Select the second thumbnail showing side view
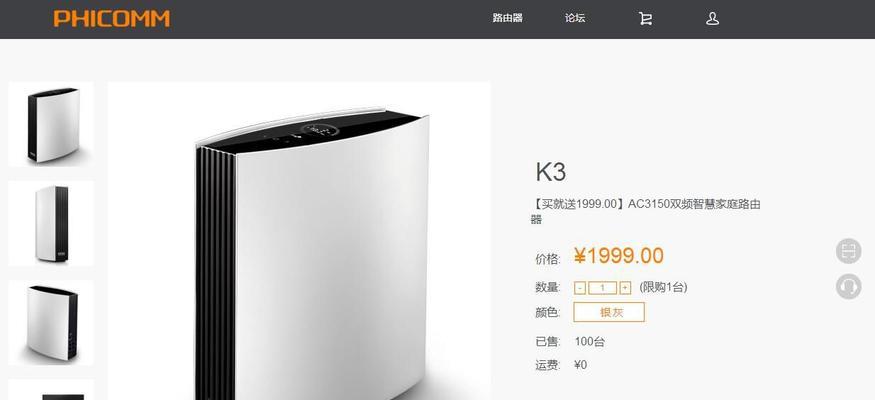Image resolution: width=875 pixels, height=400 pixels. [51, 223]
